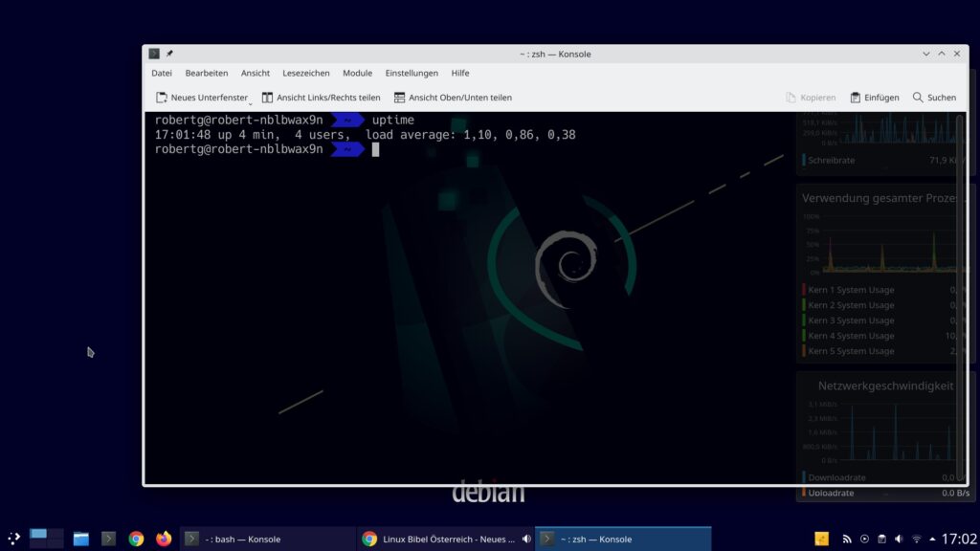Switch to the zsh — Konsole task
Image resolution: width=980 pixels, height=551 pixels.
(623, 539)
